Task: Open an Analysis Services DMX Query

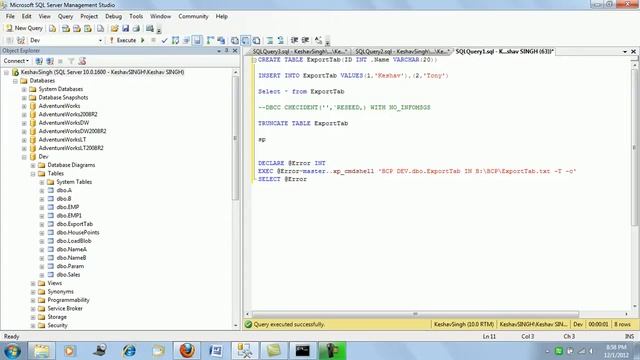Action: coord(77,29)
